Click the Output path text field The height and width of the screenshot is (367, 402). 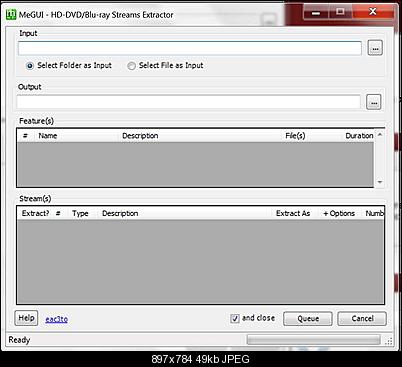[x=189, y=102]
